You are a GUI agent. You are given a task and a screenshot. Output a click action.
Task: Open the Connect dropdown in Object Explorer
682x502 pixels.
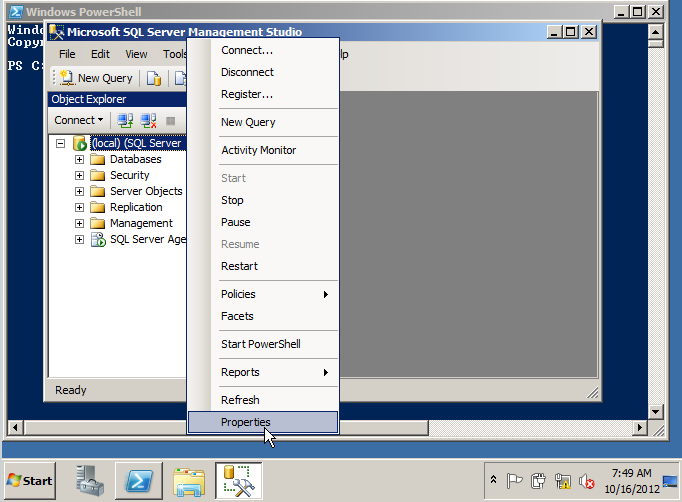point(79,120)
